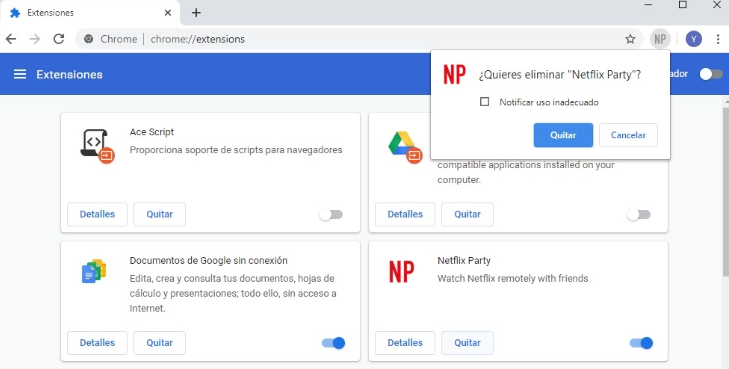Open Chrome three-dot menu
Image resolution: width=729 pixels, height=369 pixels.
click(x=718, y=39)
